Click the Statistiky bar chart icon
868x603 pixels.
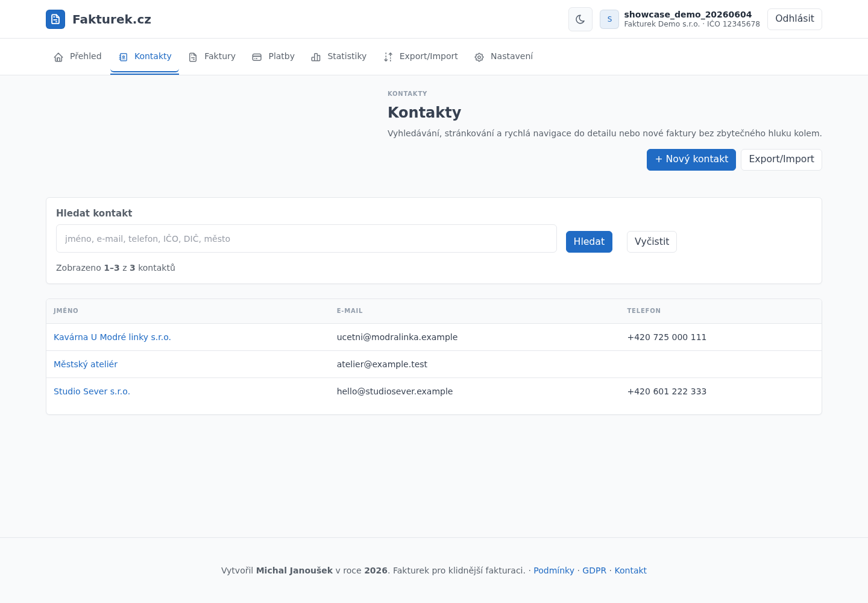[x=316, y=57]
